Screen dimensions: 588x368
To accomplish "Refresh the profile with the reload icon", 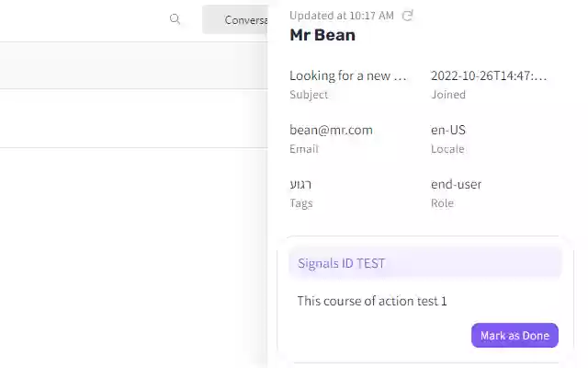I will tap(409, 16).
